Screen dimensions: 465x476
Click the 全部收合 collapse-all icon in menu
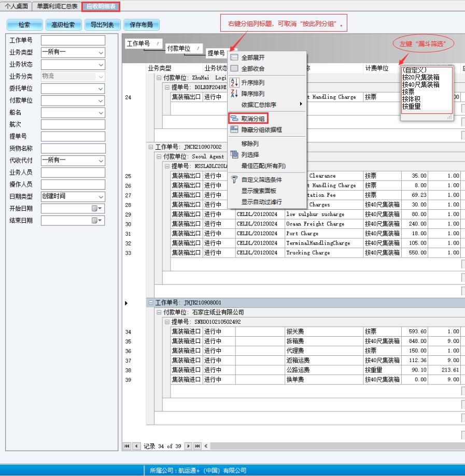tap(234, 68)
